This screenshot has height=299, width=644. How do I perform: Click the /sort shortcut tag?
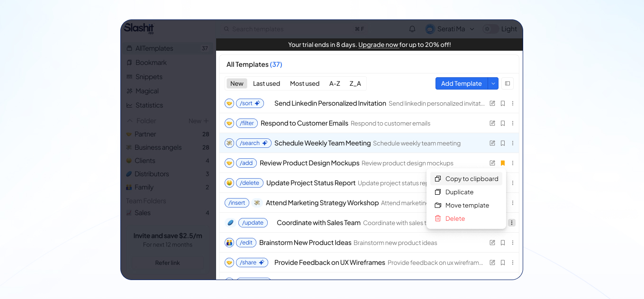coord(250,103)
